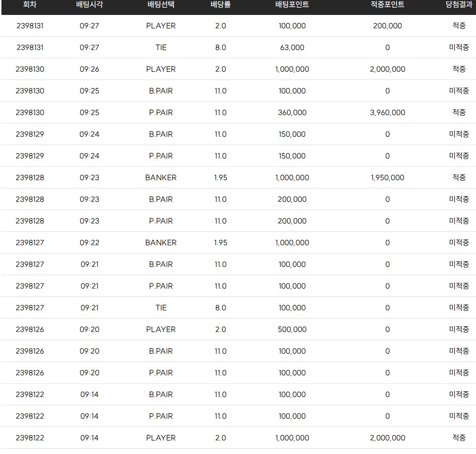Select the TIE bet placed at 09:21
This screenshot has height=454, width=476.
(x=161, y=308)
